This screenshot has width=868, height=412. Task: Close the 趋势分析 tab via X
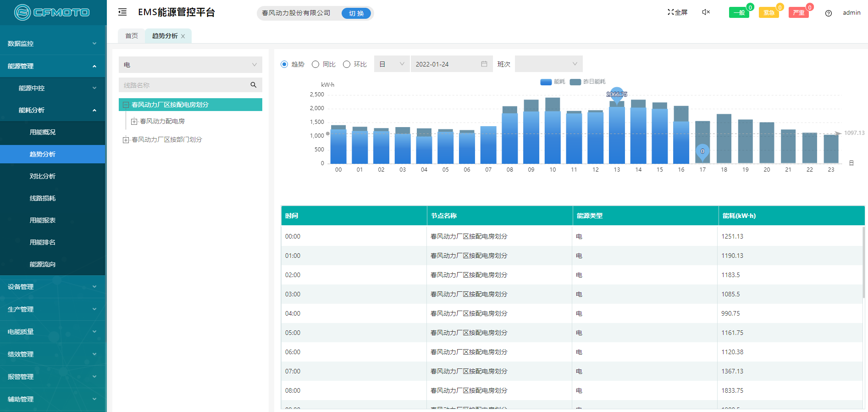click(183, 36)
